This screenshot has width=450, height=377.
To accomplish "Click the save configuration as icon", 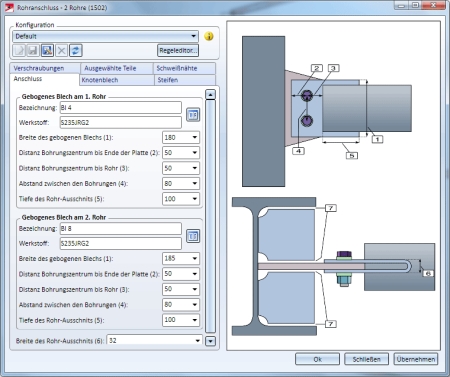I will pyautogui.click(x=47, y=51).
